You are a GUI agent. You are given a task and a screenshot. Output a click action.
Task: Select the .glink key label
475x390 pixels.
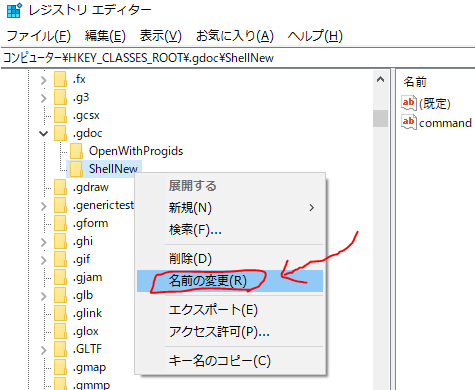[87, 313]
